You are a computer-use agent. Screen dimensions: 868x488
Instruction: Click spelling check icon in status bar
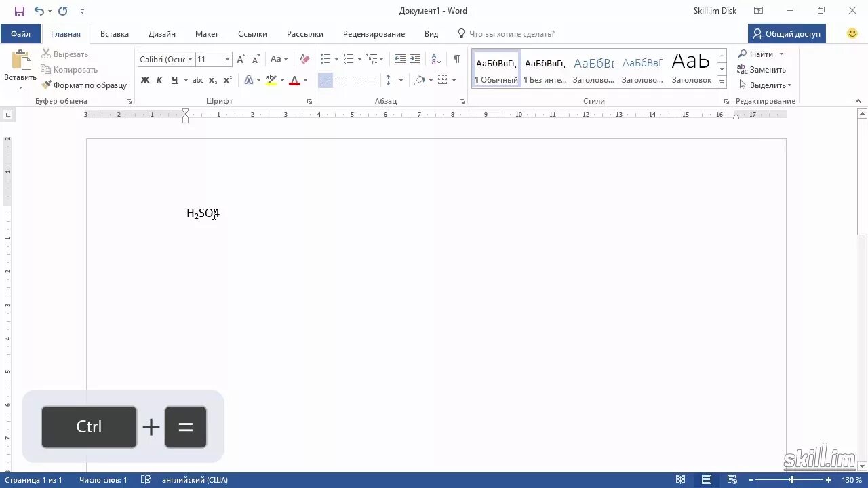click(x=145, y=480)
